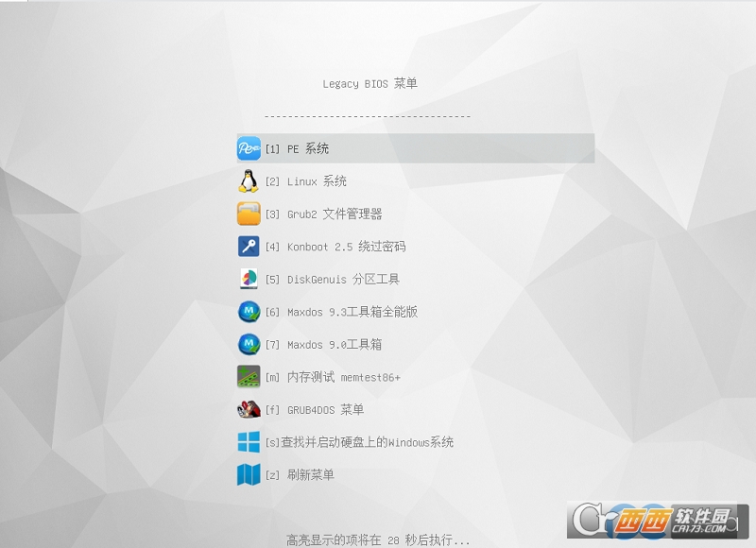Select the [2] Linux 系统 entry
Image resolution: width=756 pixels, height=548 pixels.
point(305,181)
